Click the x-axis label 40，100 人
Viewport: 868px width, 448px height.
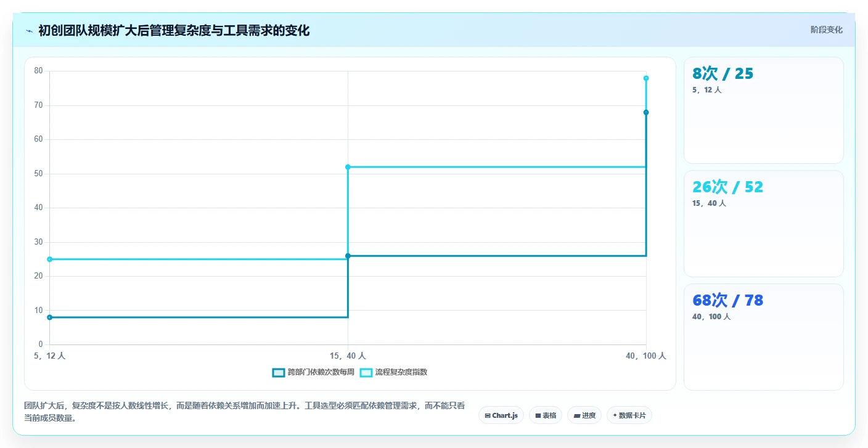click(x=646, y=356)
